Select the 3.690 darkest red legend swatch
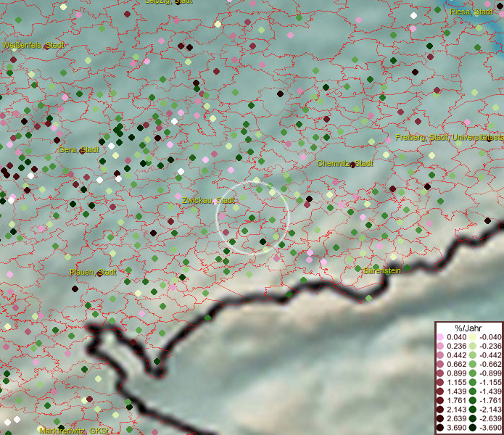Image resolution: width=504 pixels, height=435 pixels. click(440, 428)
